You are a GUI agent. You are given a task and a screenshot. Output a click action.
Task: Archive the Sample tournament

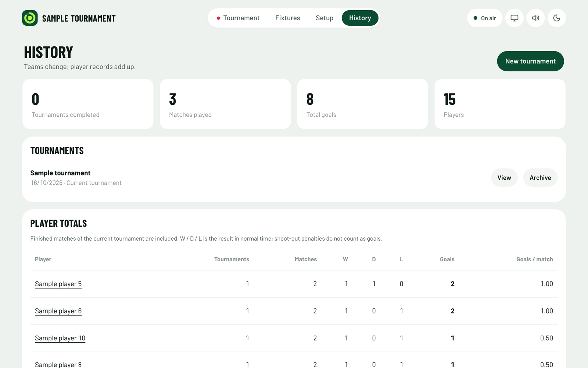coord(540,178)
